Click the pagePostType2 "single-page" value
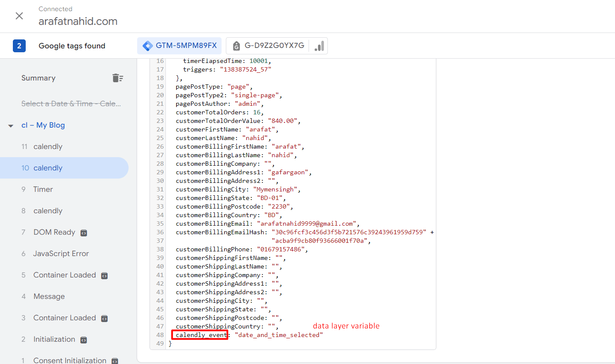 (x=255, y=95)
